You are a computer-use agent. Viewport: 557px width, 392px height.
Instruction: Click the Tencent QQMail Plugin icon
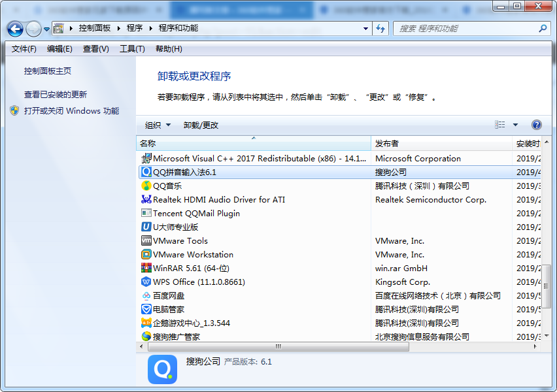point(146,213)
